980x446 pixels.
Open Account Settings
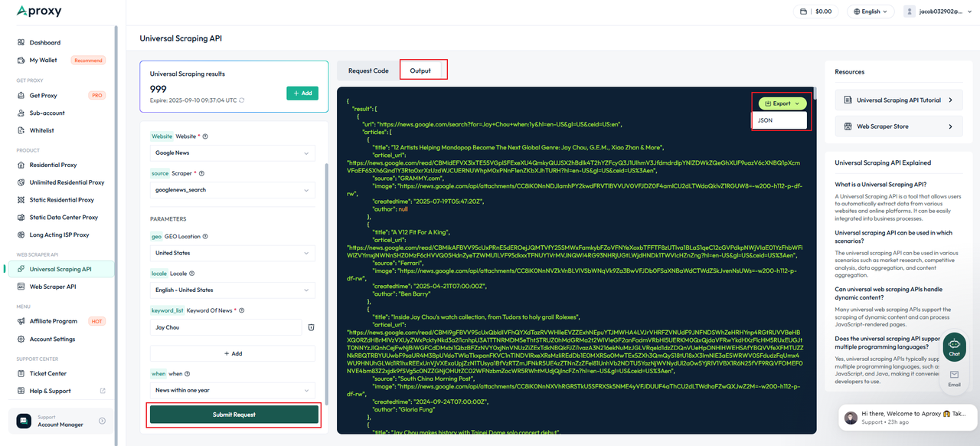point(52,339)
